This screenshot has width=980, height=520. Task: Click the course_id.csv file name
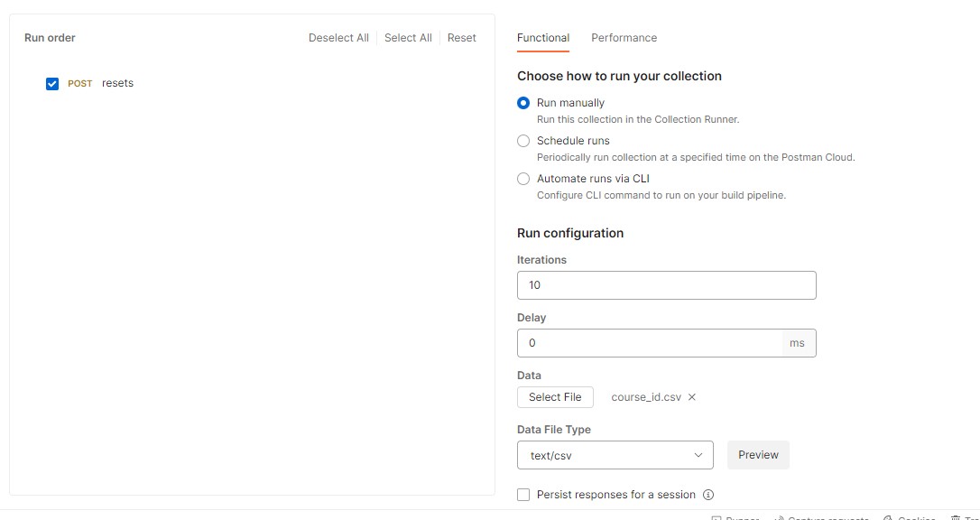pos(646,397)
